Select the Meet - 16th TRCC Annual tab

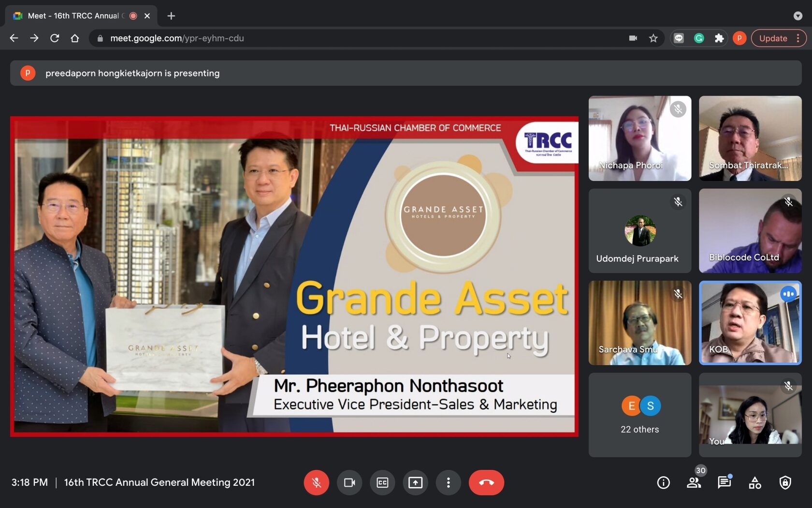click(81, 16)
